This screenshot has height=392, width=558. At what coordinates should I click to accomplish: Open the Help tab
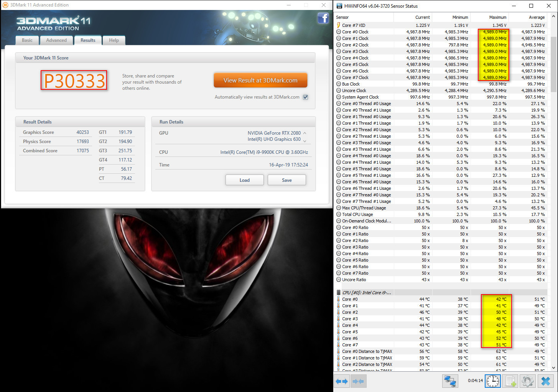(x=114, y=40)
